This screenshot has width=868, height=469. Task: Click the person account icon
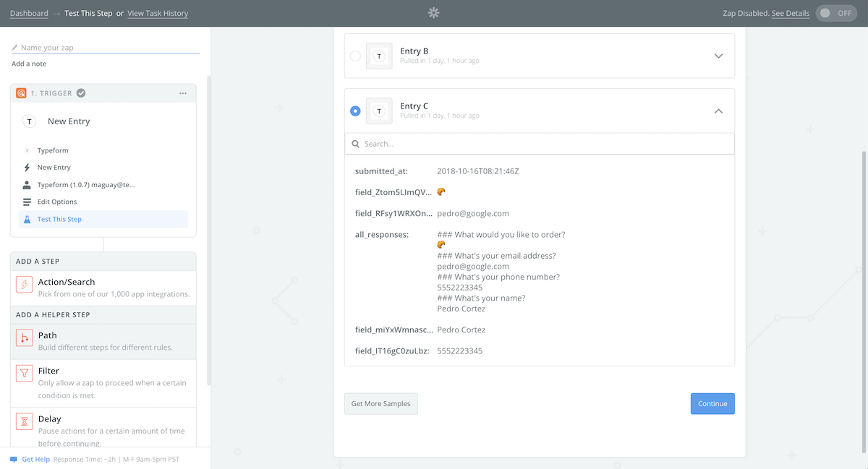pos(27,185)
